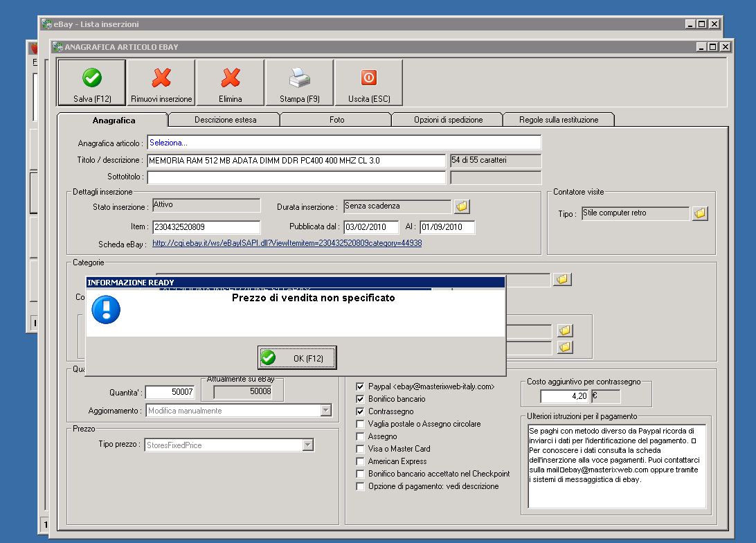Screen dimensions: 756x543
Task: Click the INFORMAZIONE READY dialog title bar
Action: [296, 283]
